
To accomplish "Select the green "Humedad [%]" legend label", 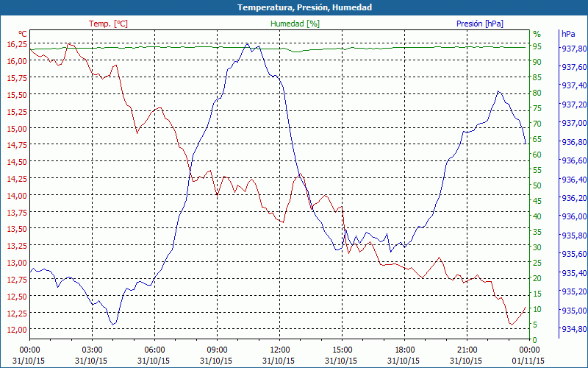I will pyautogui.click(x=295, y=24).
